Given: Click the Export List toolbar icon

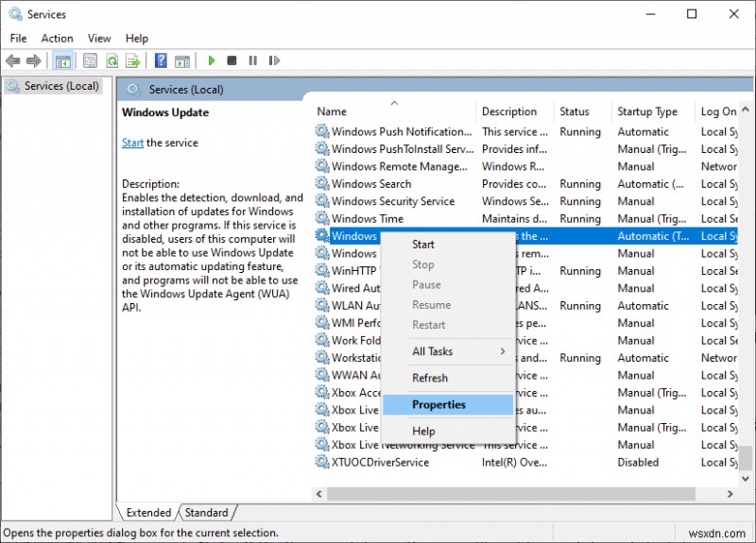Looking at the screenshot, I should point(134,60).
